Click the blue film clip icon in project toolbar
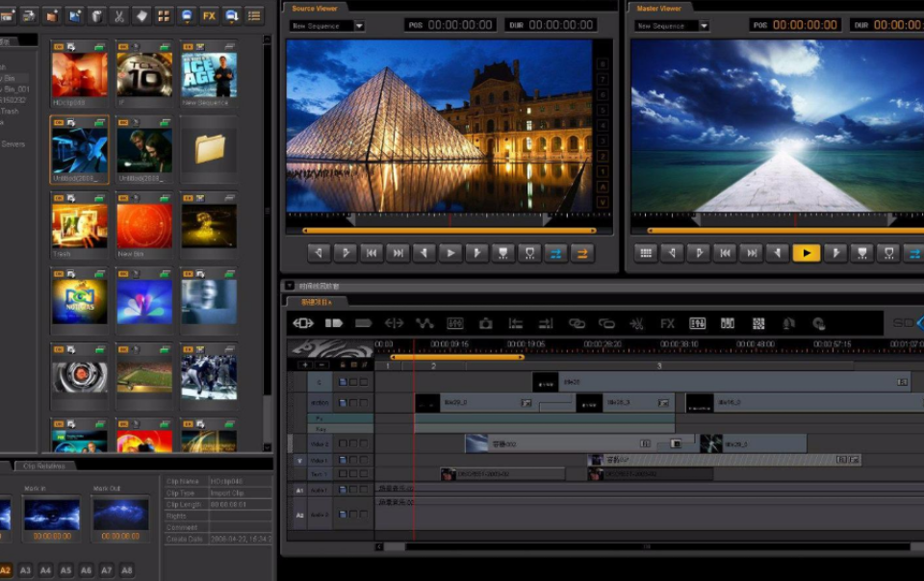 (74, 16)
